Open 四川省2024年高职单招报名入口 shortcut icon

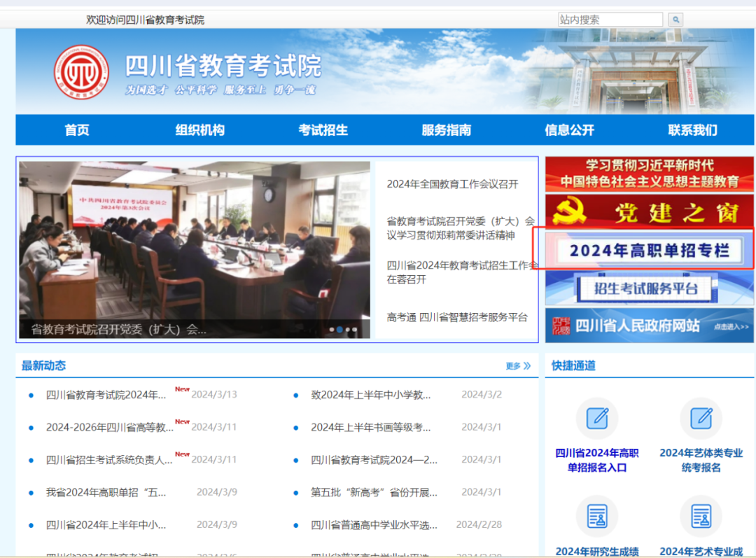[x=596, y=419]
